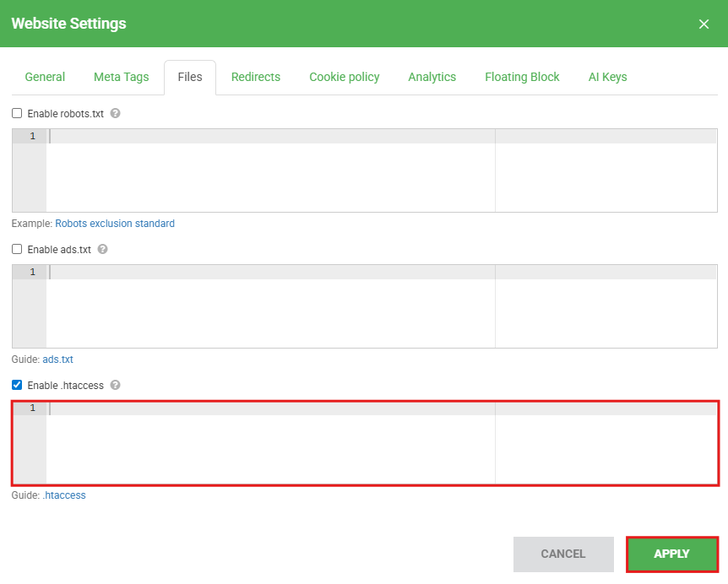Enable the robots.txt checkbox
728x584 pixels.
tap(17, 113)
